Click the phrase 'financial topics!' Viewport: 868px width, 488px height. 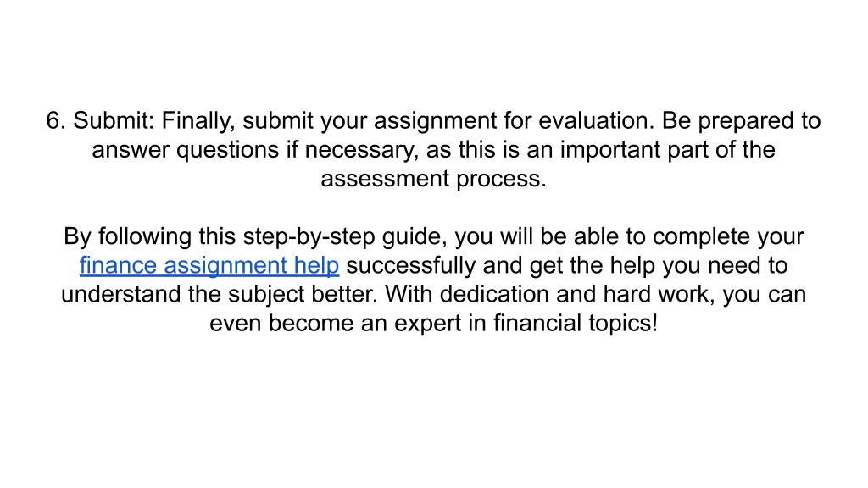tap(576, 323)
